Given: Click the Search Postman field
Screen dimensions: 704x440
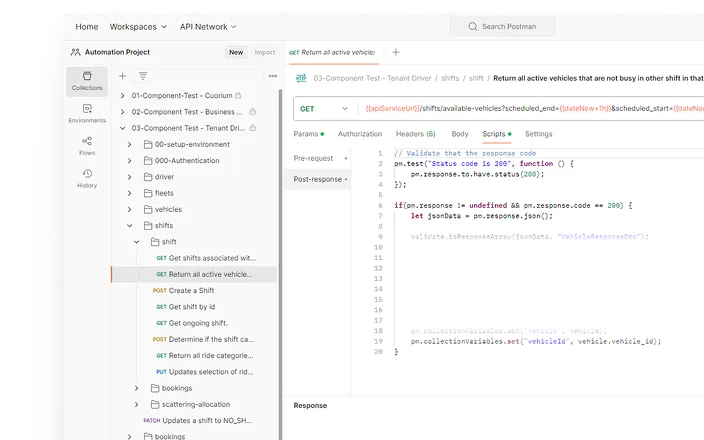Looking at the screenshot, I should pyautogui.click(x=502, y=26).
